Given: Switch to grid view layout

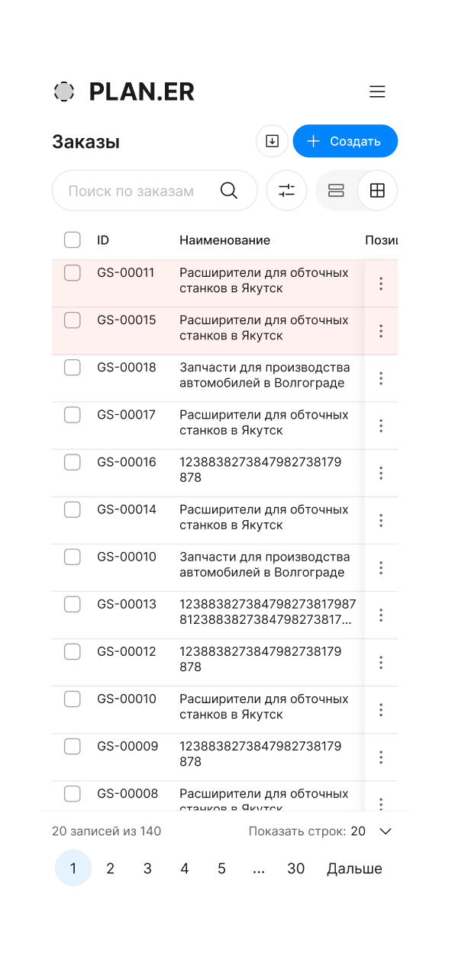Looking at the screenshot, I should (377, 191).
